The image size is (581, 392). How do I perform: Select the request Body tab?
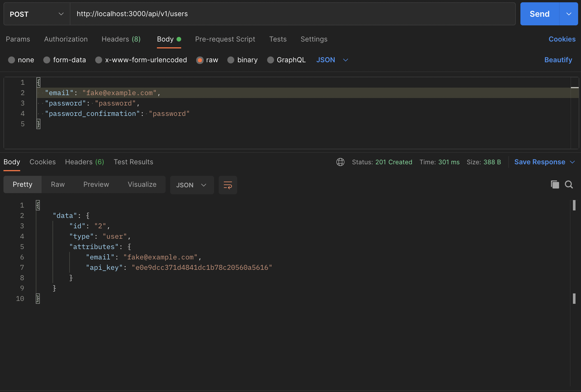[169, 39]
